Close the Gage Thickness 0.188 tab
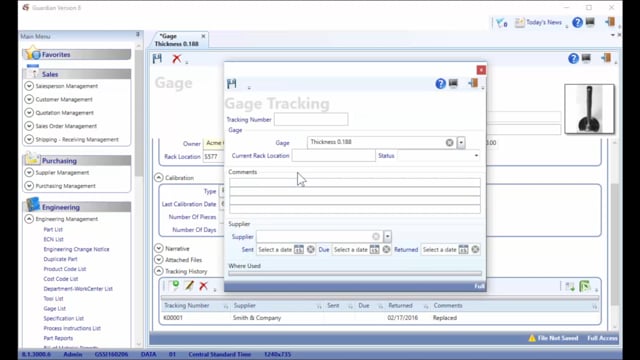 coord(203,36)
